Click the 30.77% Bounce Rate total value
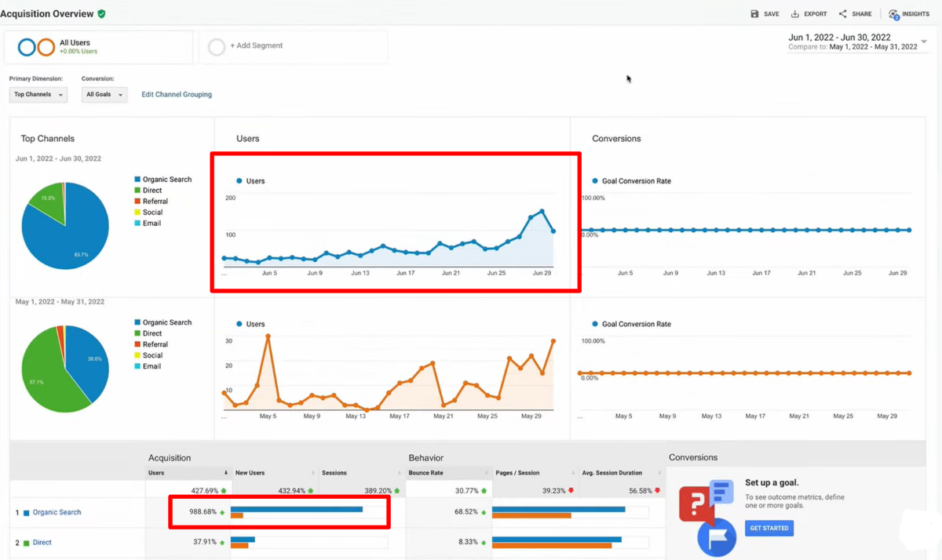The width and height of the screenshot is (942, 560). pos(467,491)
